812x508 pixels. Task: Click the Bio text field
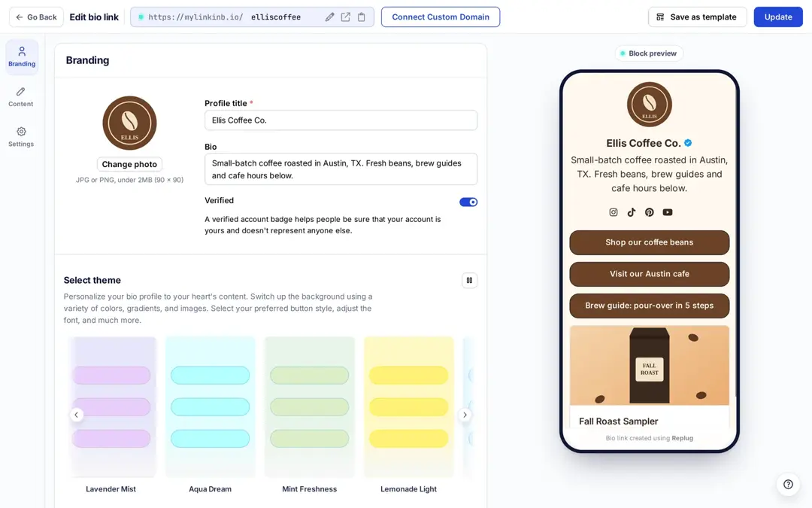(x=341, y=169)
